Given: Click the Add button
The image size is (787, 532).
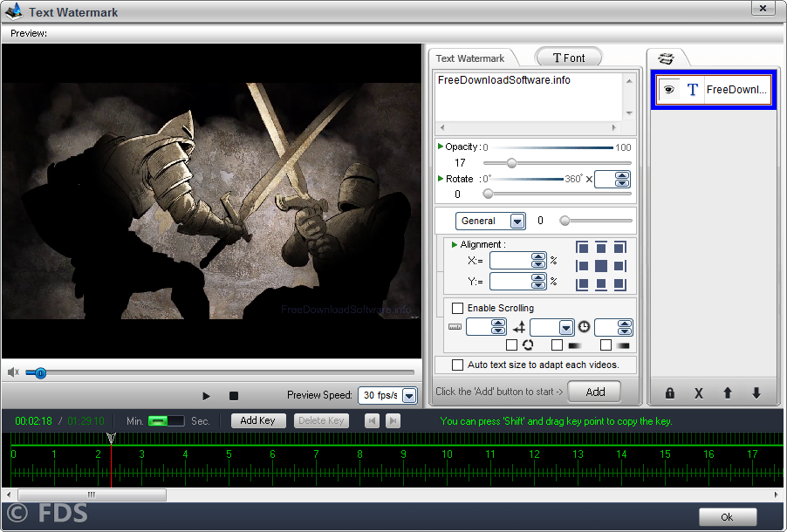Looking at the screenshot, I should click(594, 392).
